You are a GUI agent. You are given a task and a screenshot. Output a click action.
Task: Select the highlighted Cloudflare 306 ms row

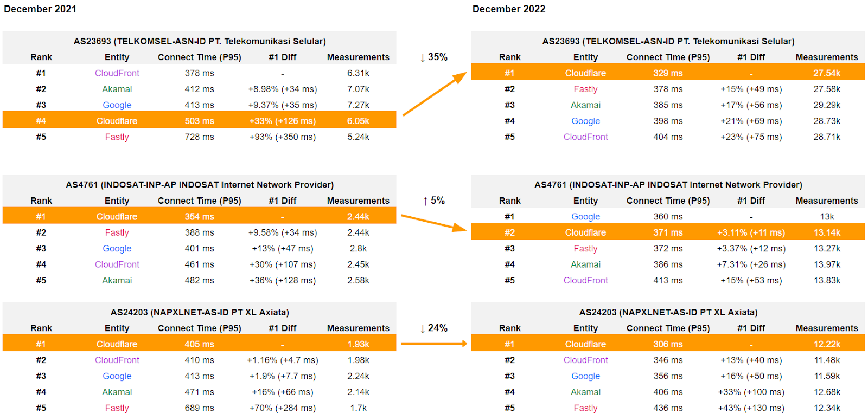668,344
